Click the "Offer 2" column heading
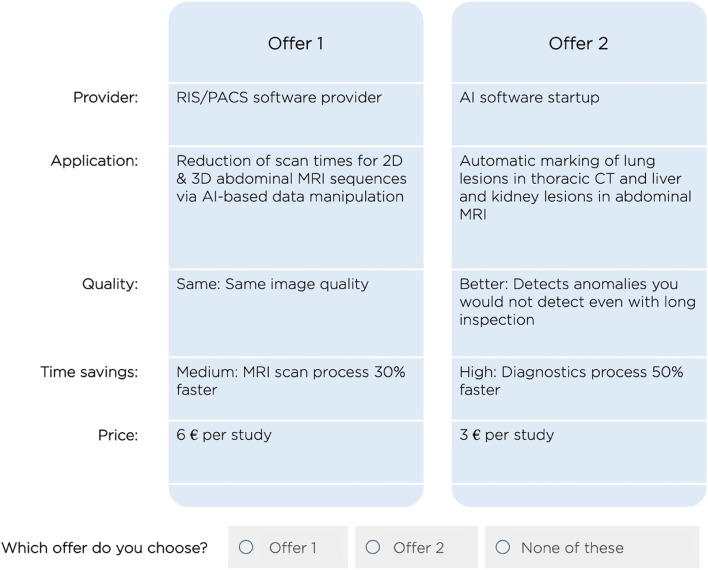Image resolution: width=708 pixels, height=570 pixels. pos(578,44)
